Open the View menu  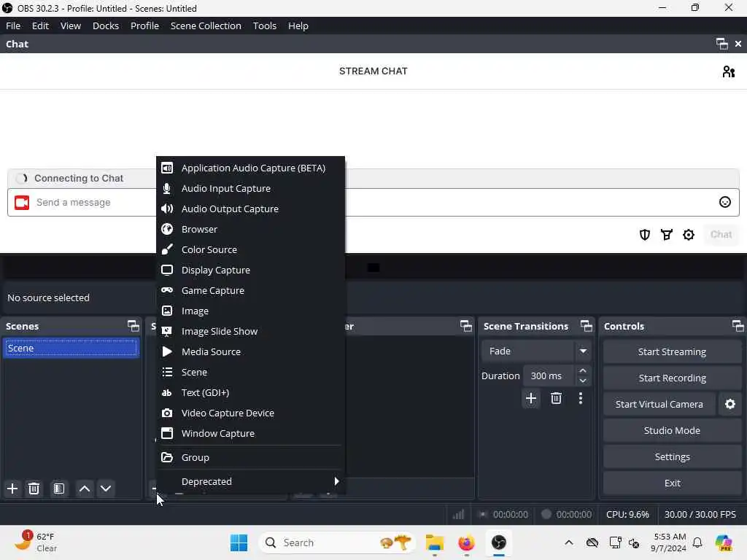pyautogui.click(x=71, y=26)
